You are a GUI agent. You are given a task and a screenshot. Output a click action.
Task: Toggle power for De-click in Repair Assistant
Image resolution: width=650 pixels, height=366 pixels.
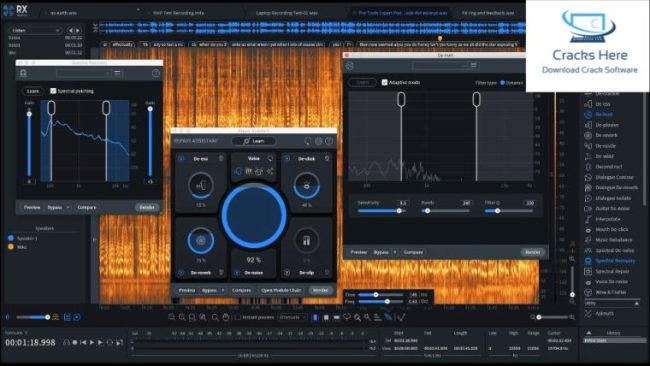tap(286, 158)
